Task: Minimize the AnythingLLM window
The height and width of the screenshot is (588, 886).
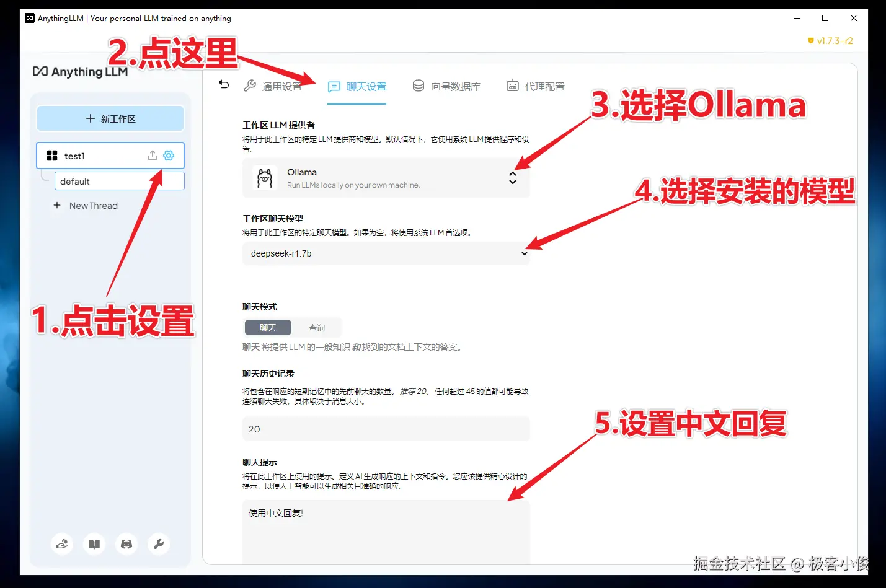Action: [x=797, y=18]
